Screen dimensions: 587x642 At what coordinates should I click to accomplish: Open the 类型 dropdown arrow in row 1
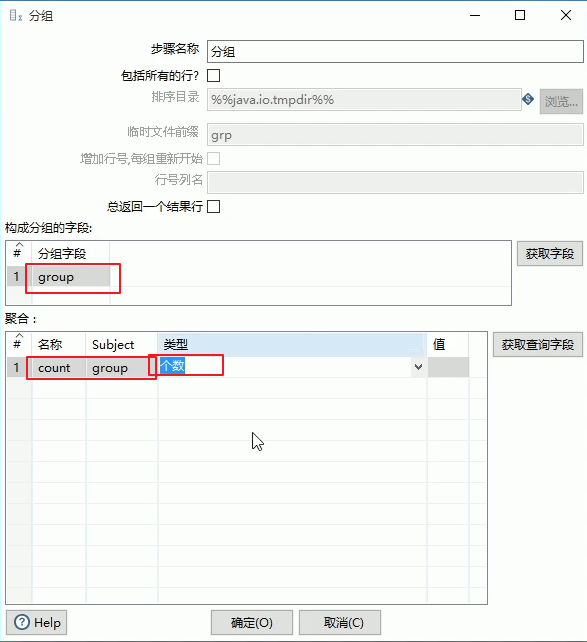tap(418, 367)
